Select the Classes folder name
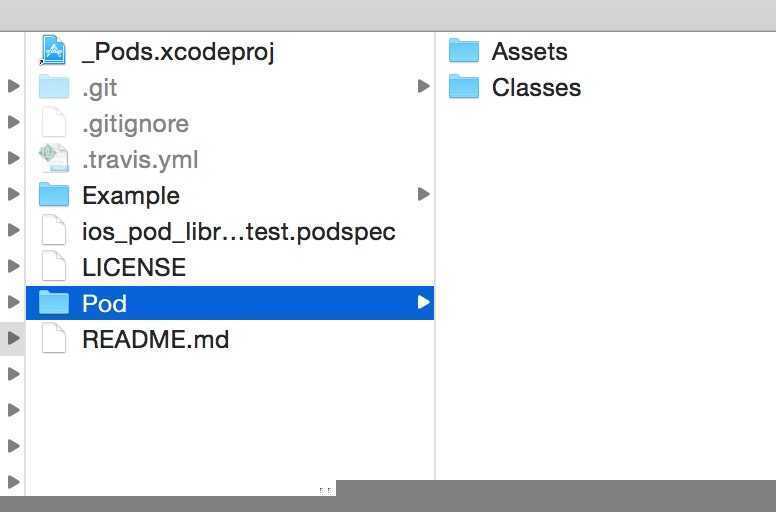This screenshot has height=512, width=776. [x=536, y=88]
